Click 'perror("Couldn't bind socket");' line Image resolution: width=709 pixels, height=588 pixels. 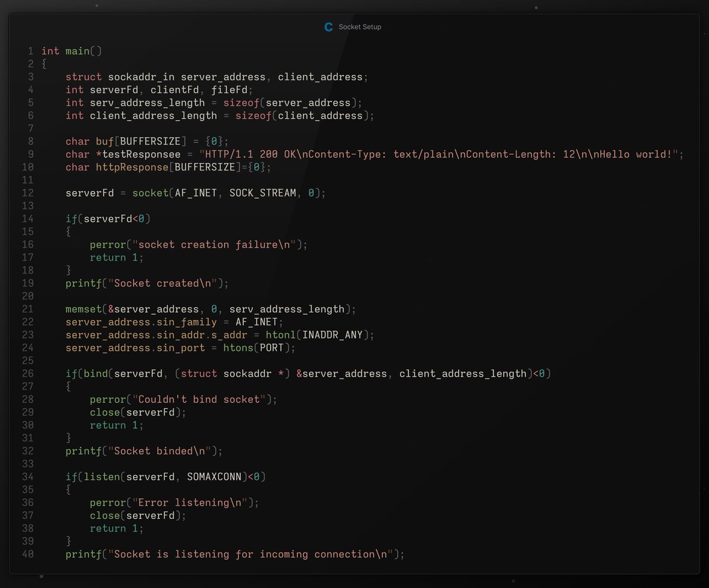click(184, 400)
